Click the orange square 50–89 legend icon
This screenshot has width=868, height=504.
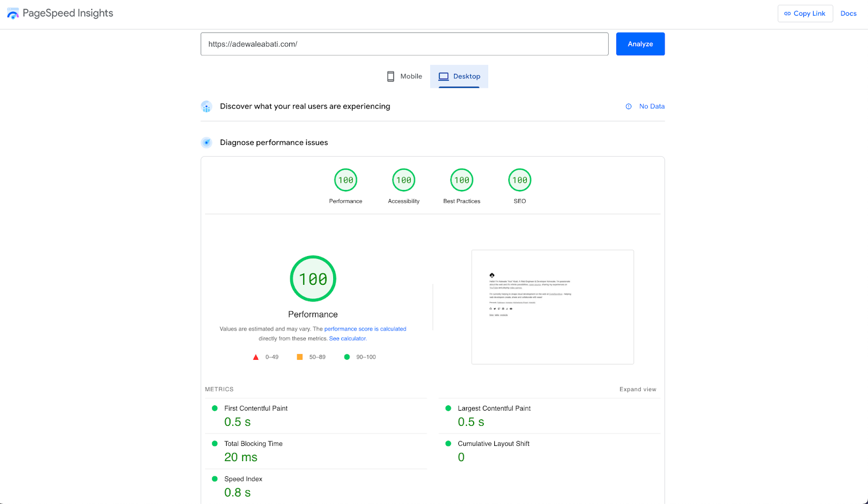299,357
